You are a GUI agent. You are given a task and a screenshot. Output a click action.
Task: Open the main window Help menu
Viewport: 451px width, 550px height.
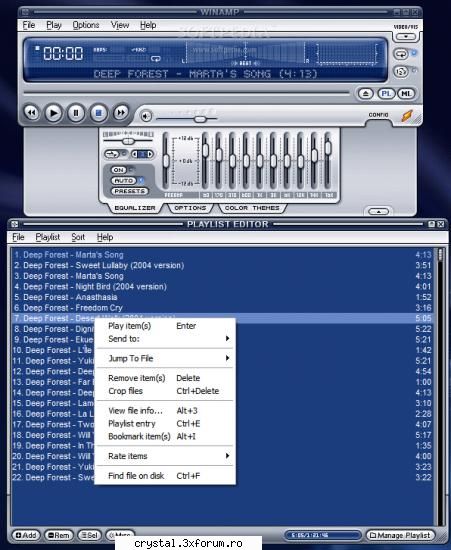pos(148,25)
